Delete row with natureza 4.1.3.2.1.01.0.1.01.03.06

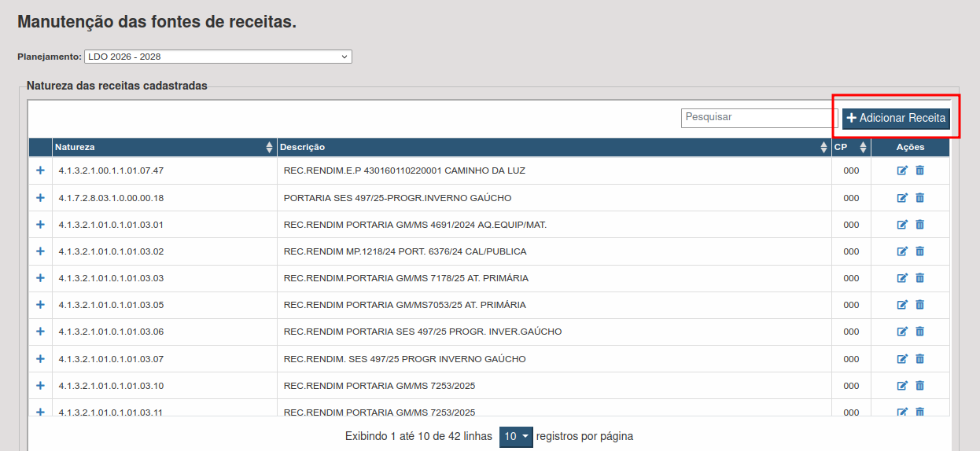919,332
